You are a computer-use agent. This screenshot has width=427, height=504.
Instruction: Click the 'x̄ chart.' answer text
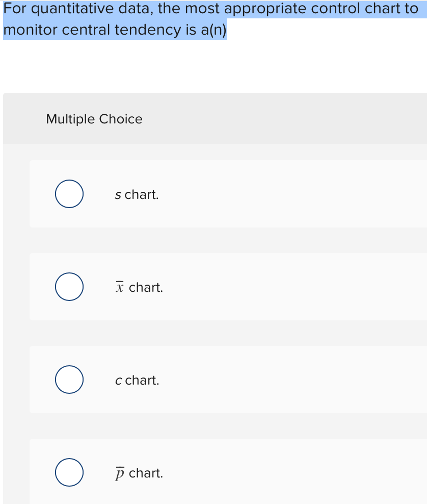[x=139, y=287]
